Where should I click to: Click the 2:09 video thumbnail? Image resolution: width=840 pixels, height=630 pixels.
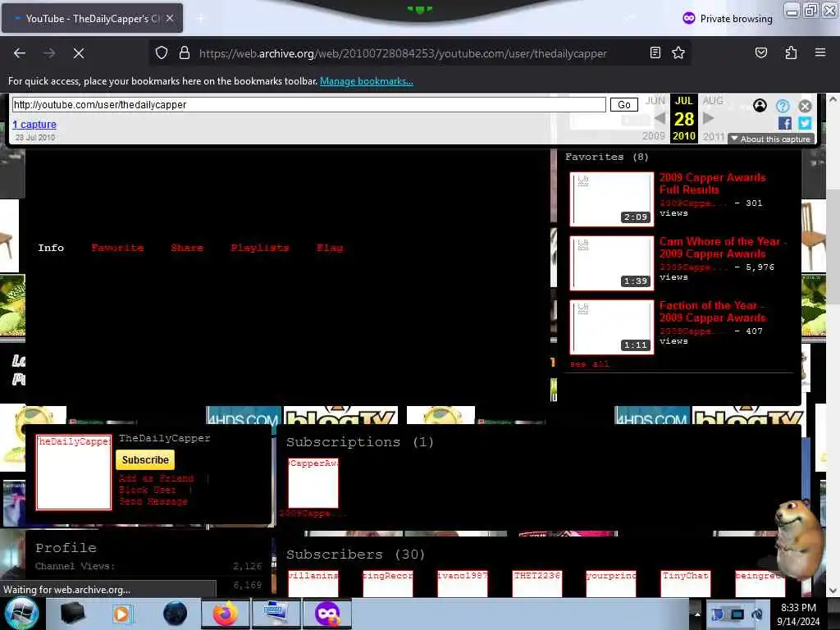(x=612, y=199)
